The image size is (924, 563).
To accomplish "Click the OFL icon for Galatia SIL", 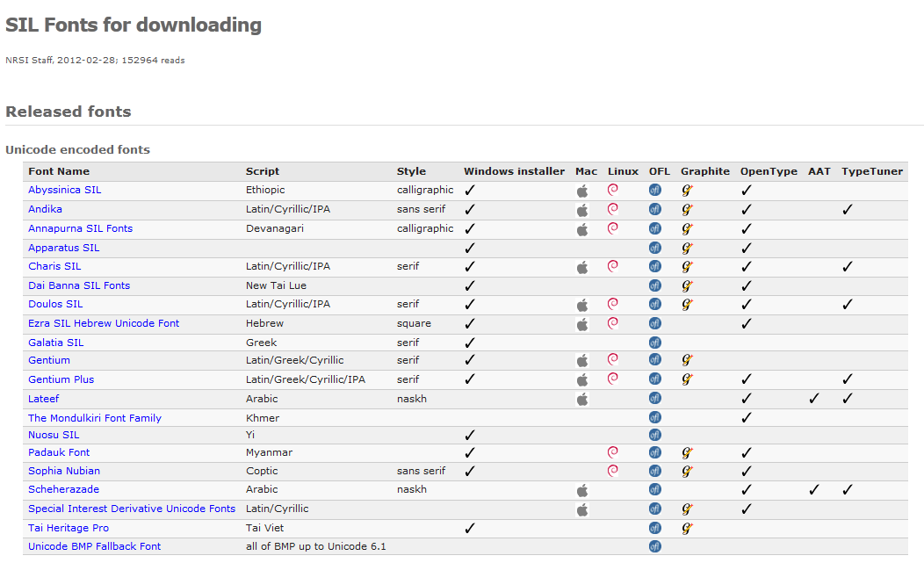I will coord(654,343).
